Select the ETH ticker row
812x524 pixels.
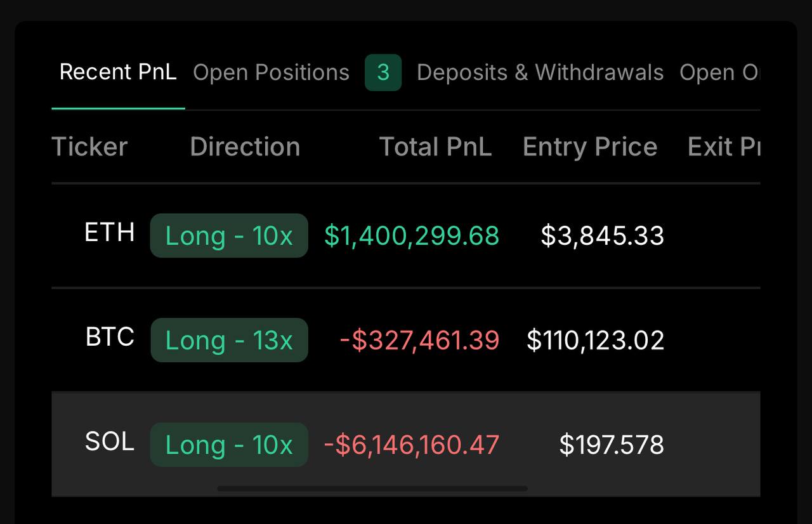pyautogui.click(x=110, y=233)
